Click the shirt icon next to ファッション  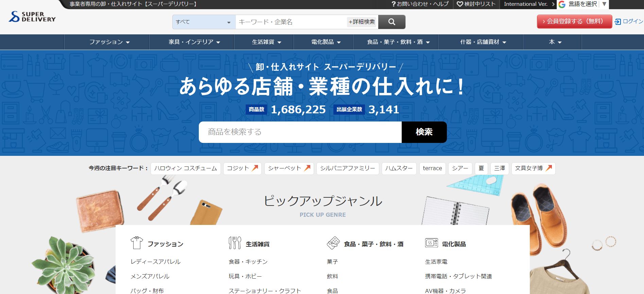(x=137, y=243)
